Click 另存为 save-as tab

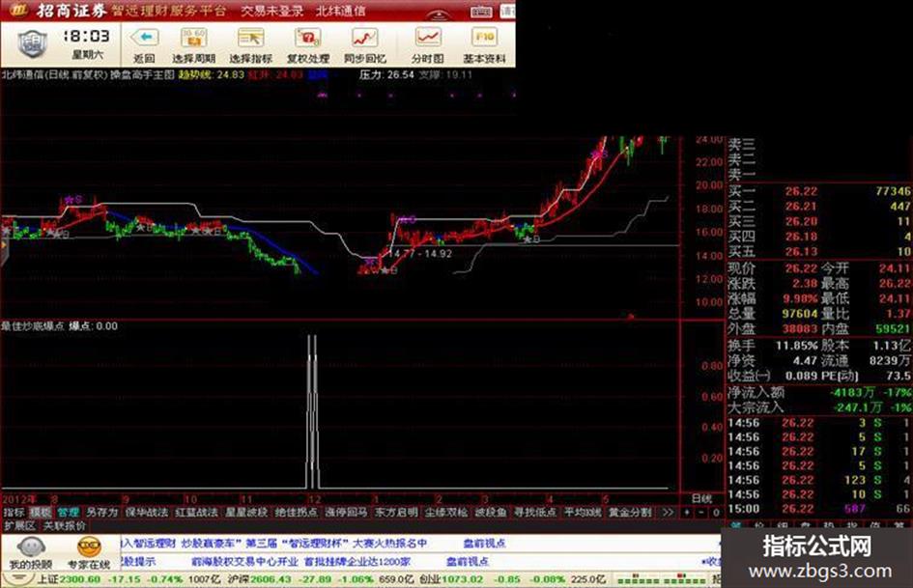pyautogui.click(x=101, y=513)
